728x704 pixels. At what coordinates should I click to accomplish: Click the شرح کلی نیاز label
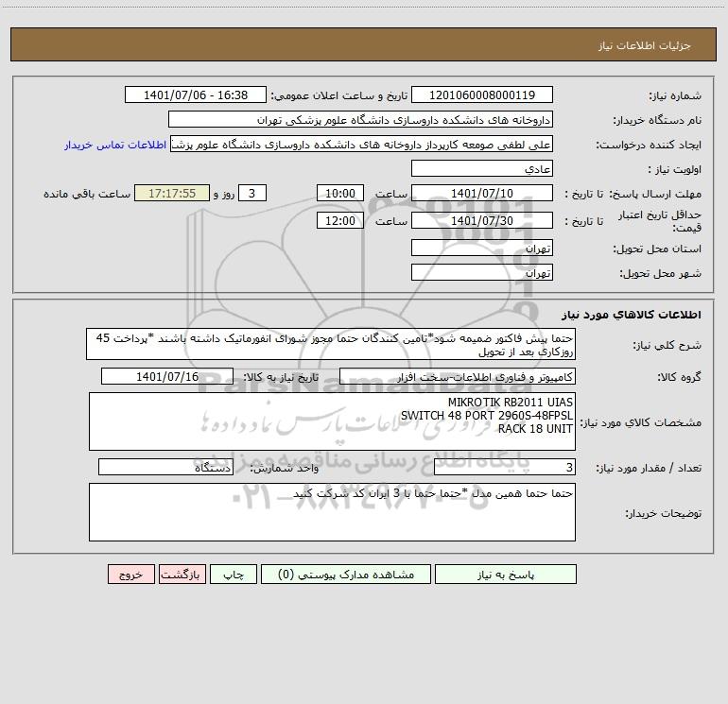[667, 345]
